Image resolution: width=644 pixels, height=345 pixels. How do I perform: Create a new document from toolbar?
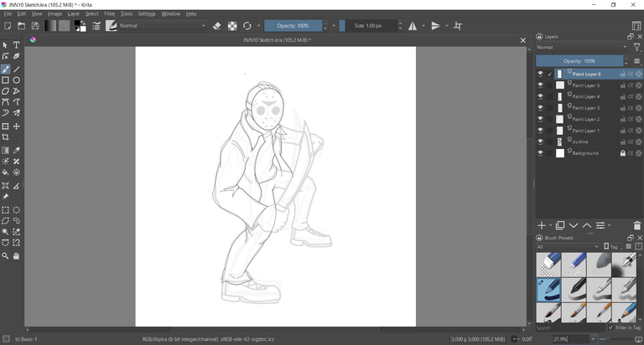click(x=8, y=26)
